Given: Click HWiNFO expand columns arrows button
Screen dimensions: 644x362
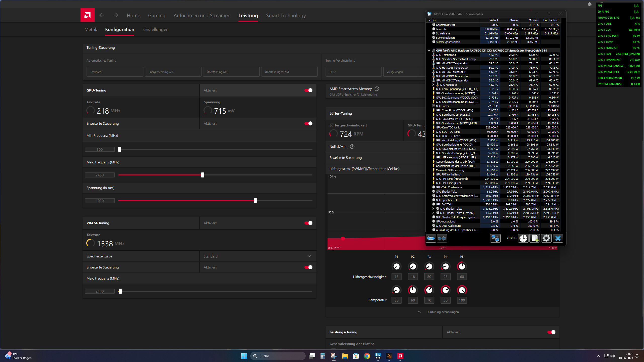Looking at the screenshot, I should (431, 238).
